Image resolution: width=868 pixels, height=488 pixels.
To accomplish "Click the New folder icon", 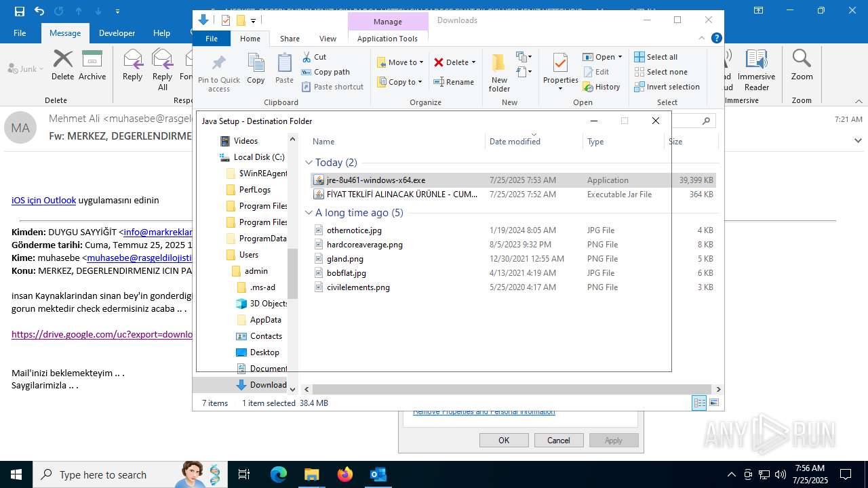I will [499, 63].
